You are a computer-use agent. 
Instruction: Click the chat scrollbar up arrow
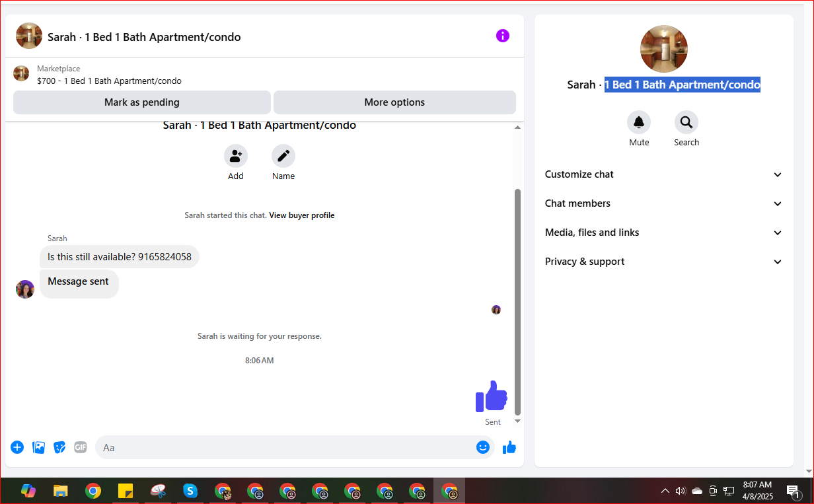point(518,127)
